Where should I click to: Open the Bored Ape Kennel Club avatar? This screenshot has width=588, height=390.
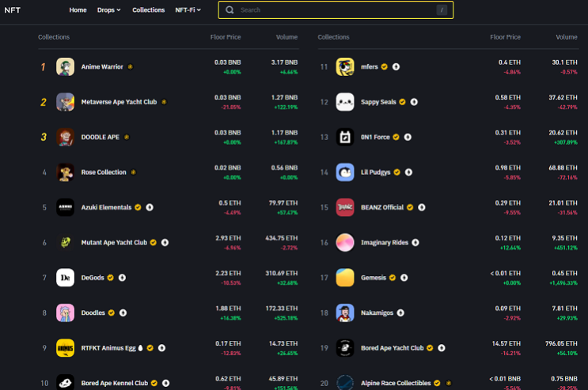65,383
